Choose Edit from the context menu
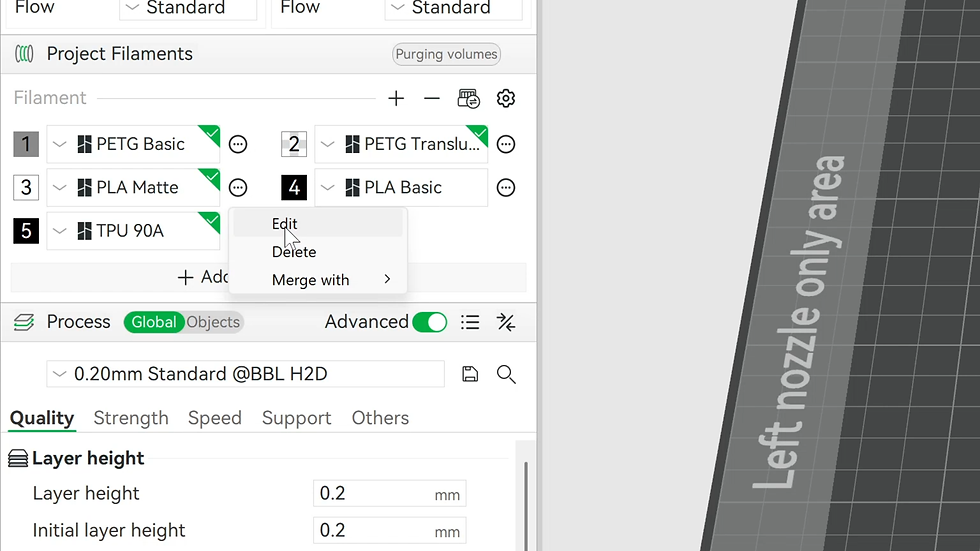The width and height of the screenshot is (980, 551). pyautogui.click(x=318, y=224)
